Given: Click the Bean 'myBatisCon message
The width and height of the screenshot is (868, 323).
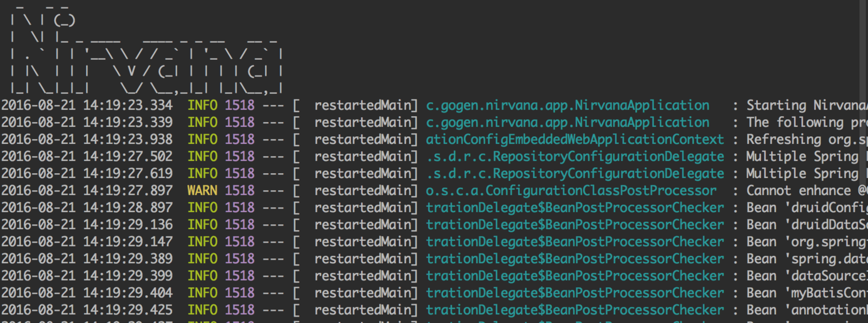Looking at the screenshot, I should (x=807, y=293).
